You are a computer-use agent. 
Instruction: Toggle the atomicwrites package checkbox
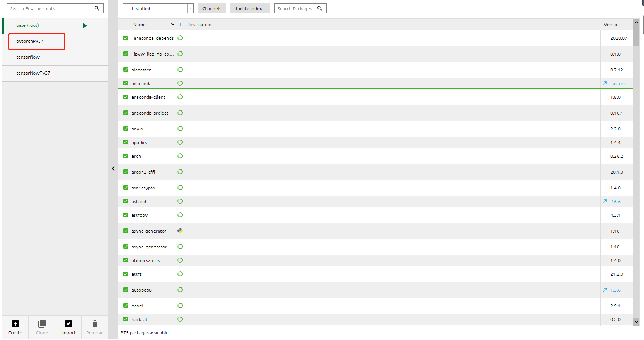(x=126, y=260)
